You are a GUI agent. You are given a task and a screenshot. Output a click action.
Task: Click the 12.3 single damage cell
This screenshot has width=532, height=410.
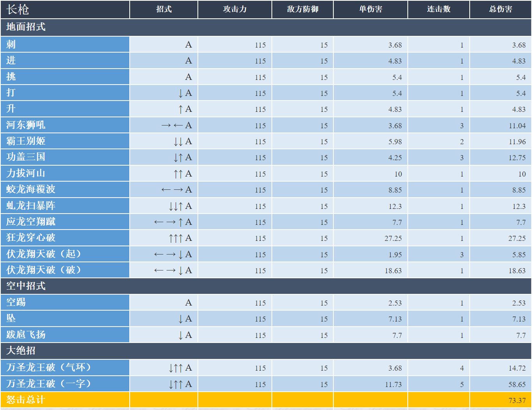[x=370, y=206]
